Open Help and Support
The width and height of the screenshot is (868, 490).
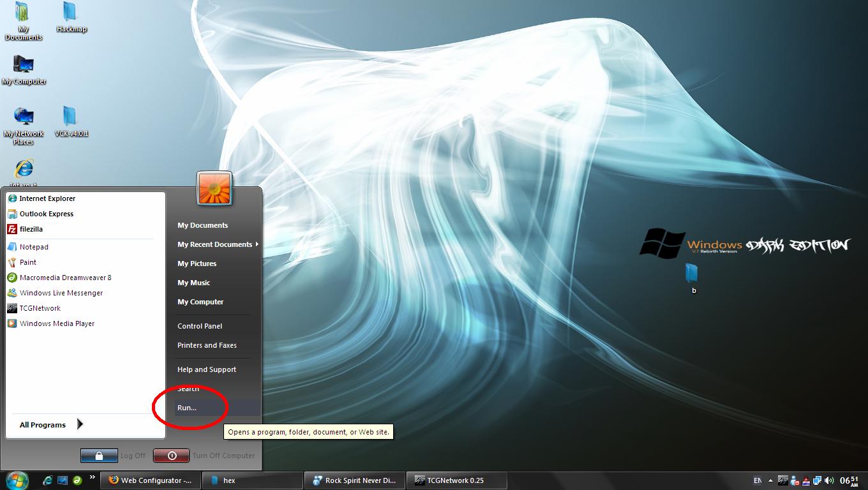(x=207, y=369)
